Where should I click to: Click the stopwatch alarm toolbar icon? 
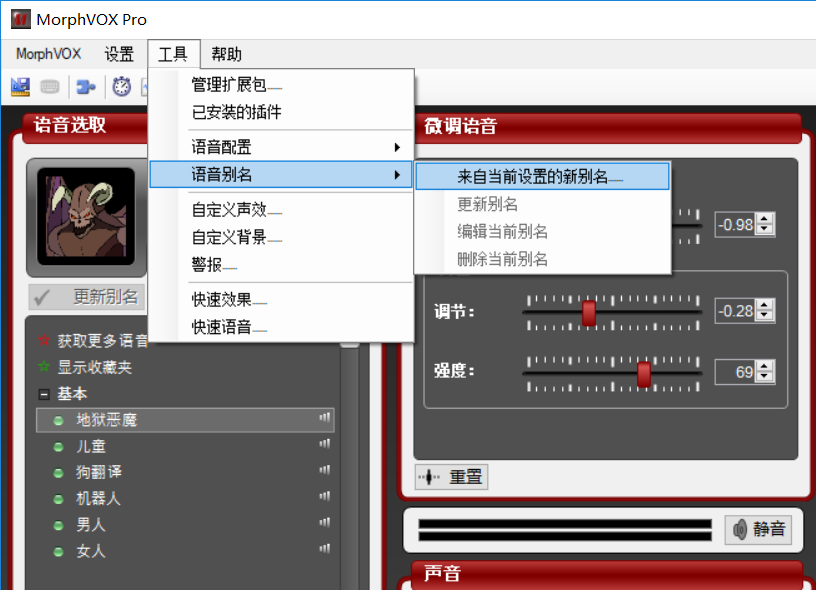[x=122, y=87]
